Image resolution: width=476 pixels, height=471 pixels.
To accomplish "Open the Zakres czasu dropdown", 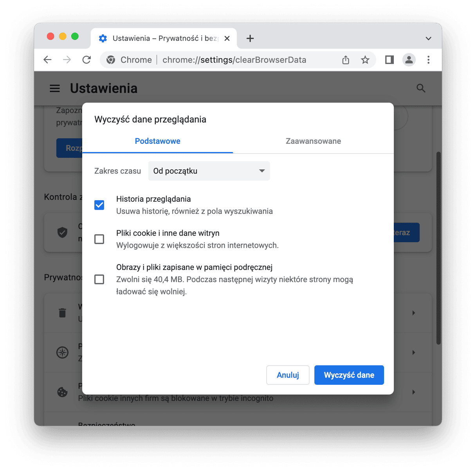I will click(x=209, y=171).
